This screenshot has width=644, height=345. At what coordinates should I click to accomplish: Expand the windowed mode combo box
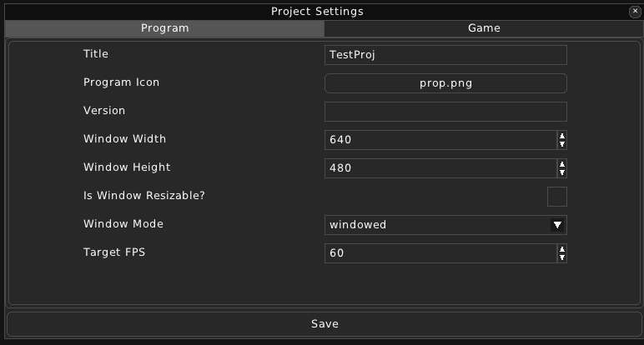[445, 225]
